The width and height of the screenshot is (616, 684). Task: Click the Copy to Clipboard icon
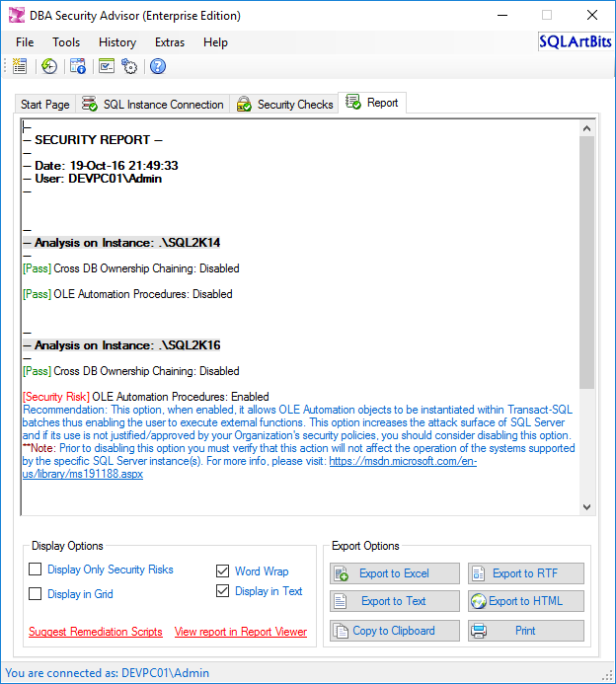tap(341, 631)
